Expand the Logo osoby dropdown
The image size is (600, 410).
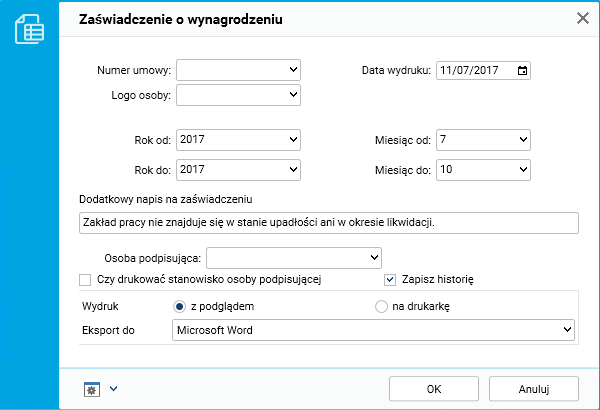pyautogui.click(x=238, y=95)
